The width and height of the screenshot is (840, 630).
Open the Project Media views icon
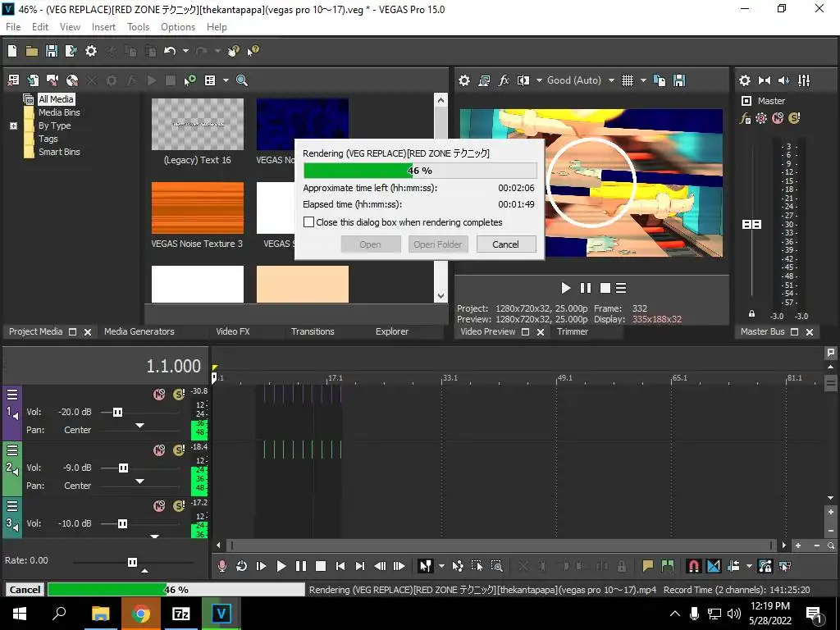click(210, 80)
